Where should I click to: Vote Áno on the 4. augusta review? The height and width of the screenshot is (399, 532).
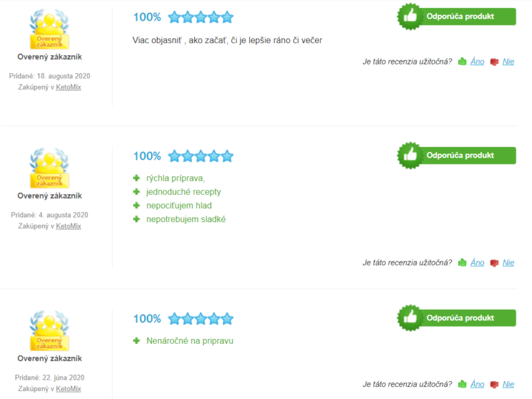pos(477,263)
